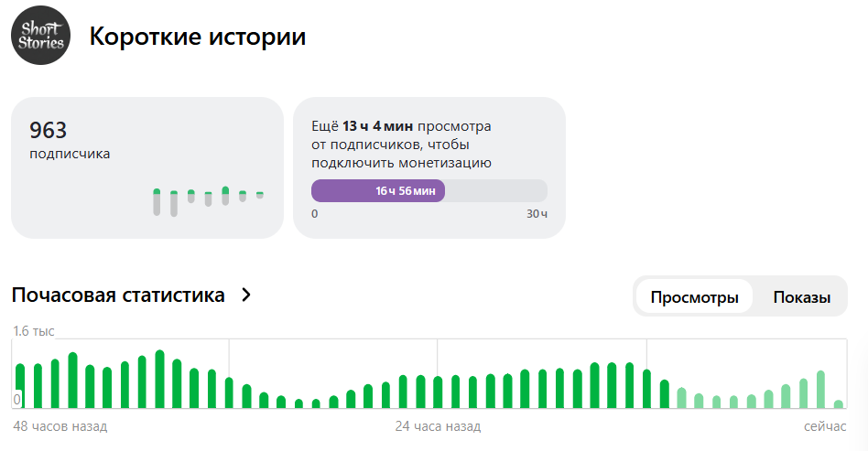
Task: Switch to the Показы tab
Action: coord(801,297)
